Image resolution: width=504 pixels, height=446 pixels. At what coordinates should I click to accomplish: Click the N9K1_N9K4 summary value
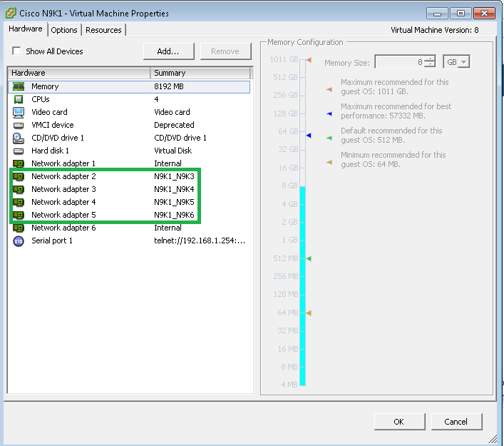point(174,190)
